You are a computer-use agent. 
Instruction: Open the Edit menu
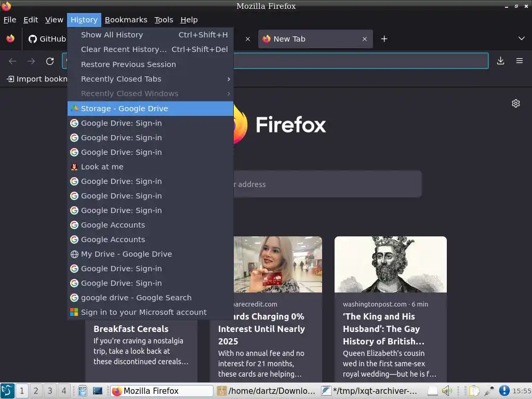pos(31,20)
